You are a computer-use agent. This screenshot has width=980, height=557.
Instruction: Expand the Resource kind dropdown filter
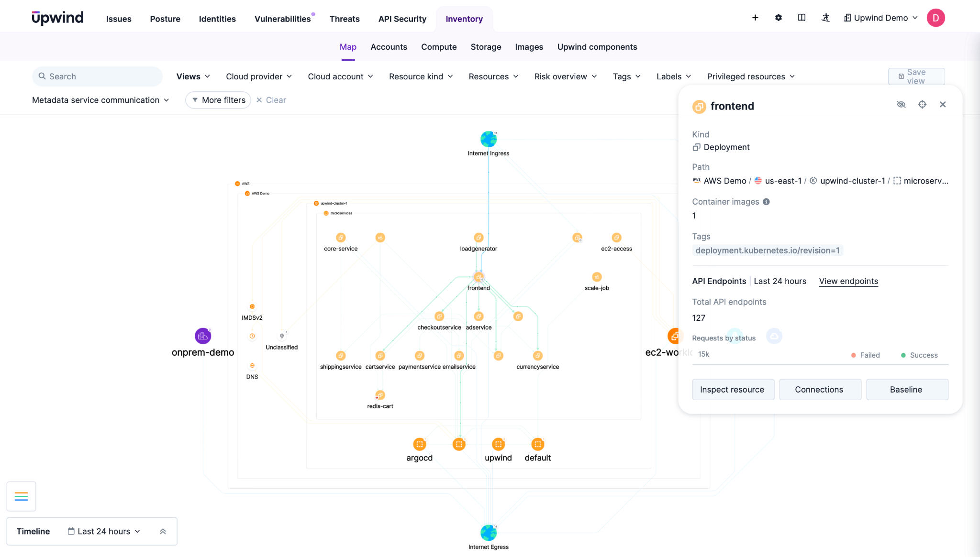421,76
